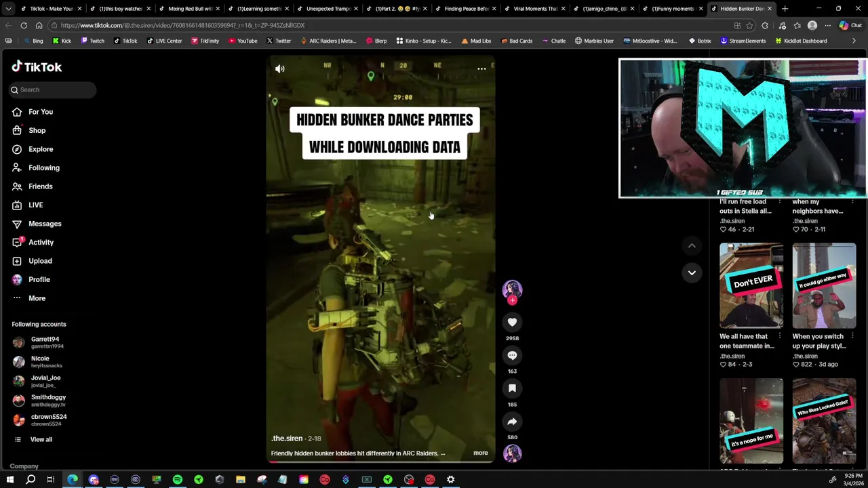Open Messages in the sidebar
The image size is (868, 488).
[45, 224]
